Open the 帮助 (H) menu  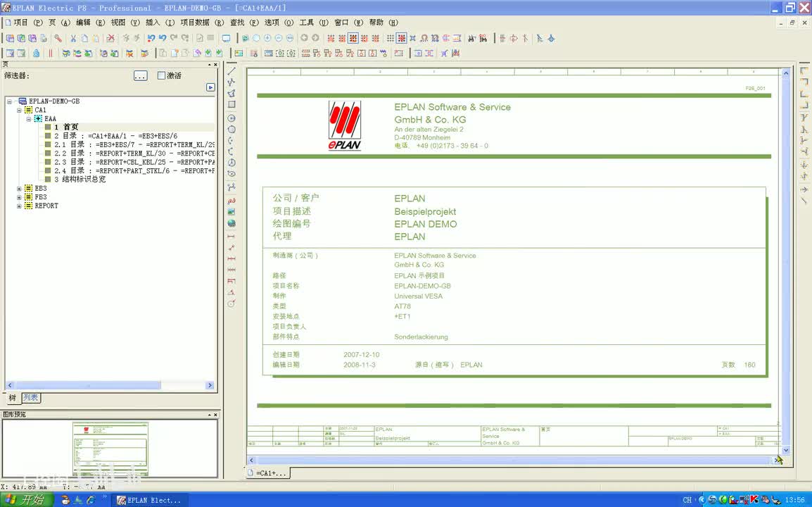point(383,23)
